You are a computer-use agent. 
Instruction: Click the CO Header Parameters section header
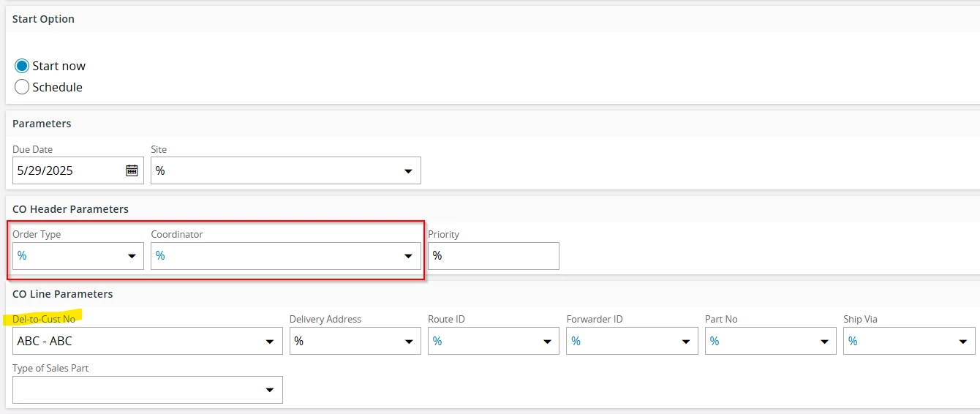(70, 209)
